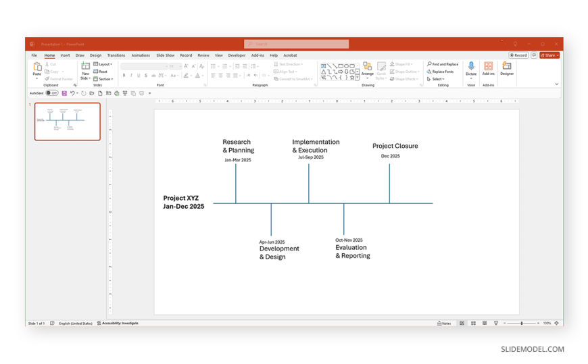Fit slide to current window

tap(556, 323)
